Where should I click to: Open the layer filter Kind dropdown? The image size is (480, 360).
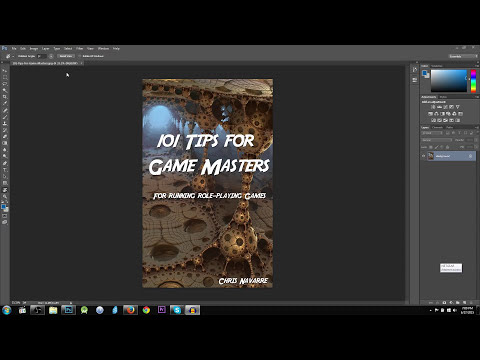coord(432,133)
